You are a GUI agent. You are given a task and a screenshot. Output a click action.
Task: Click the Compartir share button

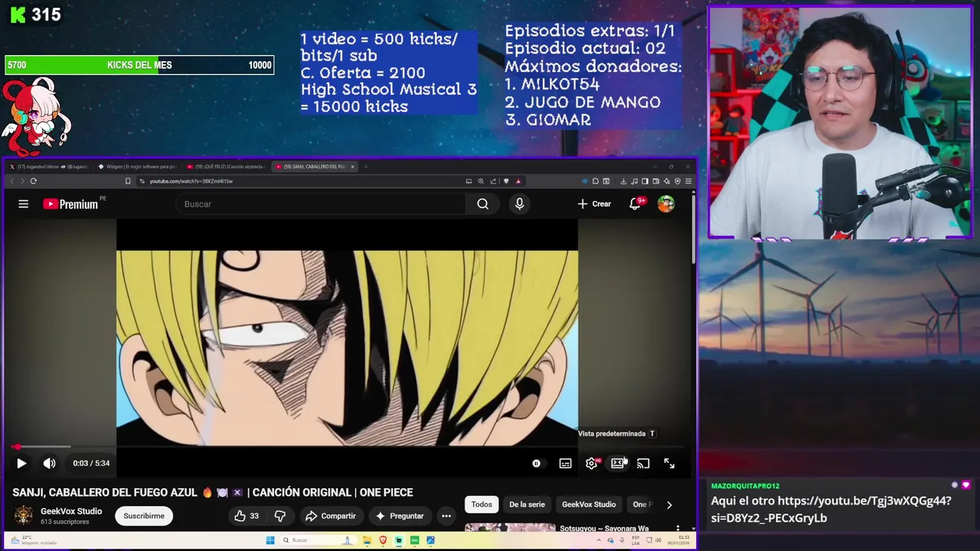coord(331,516)
